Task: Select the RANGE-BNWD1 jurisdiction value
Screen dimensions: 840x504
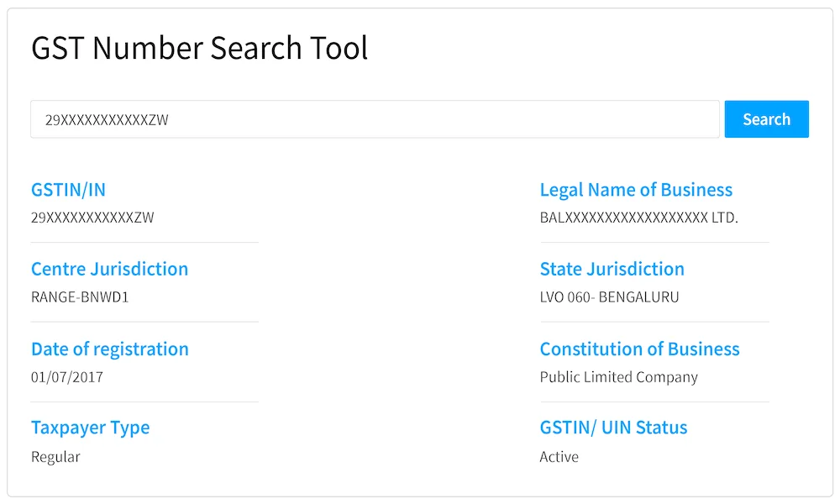Action: [x=80, y=297]
